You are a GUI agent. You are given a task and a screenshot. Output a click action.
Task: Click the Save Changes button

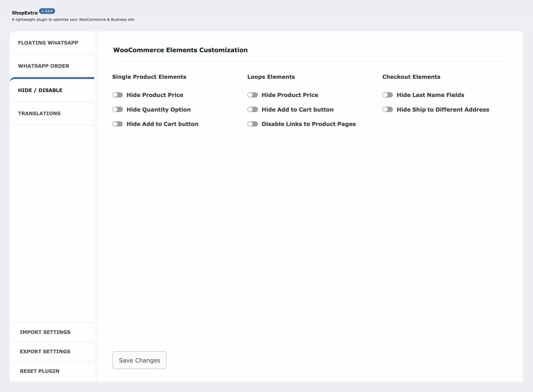139,360
